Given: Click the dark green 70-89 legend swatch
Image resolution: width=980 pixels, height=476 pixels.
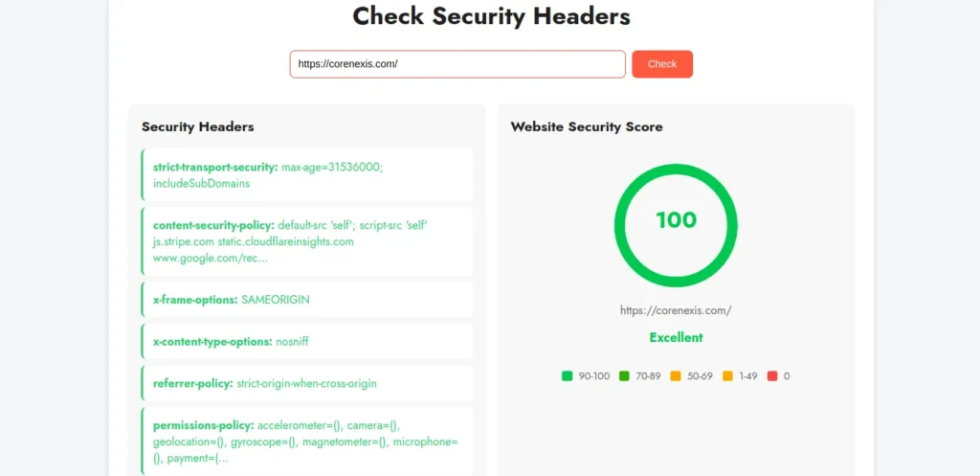Looking at the screenshot, I should 624,376.
